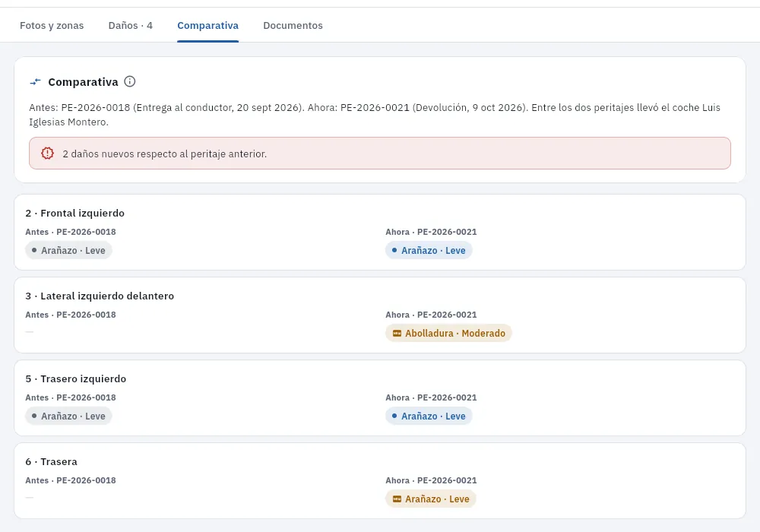The height and width of the screenshot is (532, 760).
Task: Click the info icon beside Comparativa heading
Action: [130, 81]
